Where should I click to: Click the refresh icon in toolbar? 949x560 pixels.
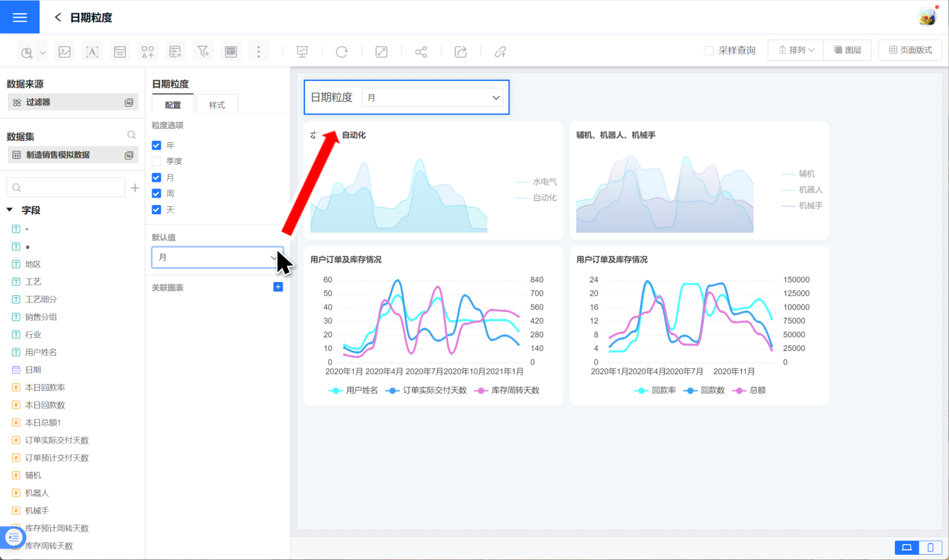pos(341,51)
